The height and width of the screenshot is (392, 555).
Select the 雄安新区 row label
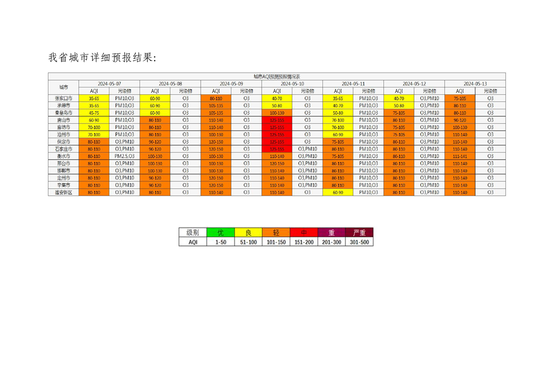pos(63,192)
